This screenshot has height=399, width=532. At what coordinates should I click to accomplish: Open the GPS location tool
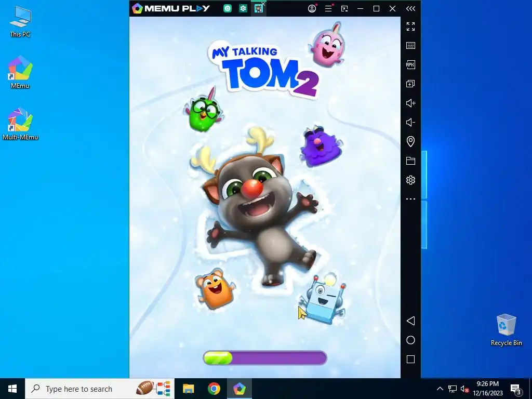click(x=410, y=141)
